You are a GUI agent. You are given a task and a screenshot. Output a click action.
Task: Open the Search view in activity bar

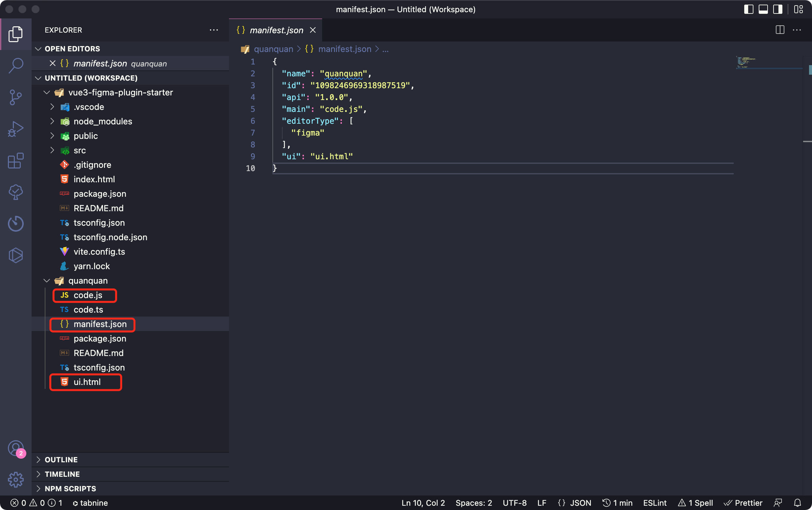pos(15,65)
